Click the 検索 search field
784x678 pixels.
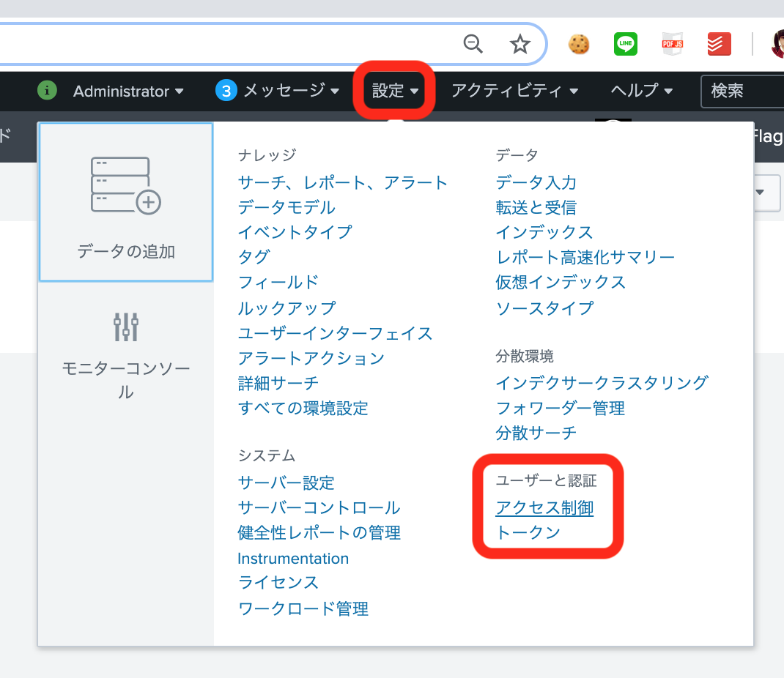pyautogui.click(x=742, y=91)
